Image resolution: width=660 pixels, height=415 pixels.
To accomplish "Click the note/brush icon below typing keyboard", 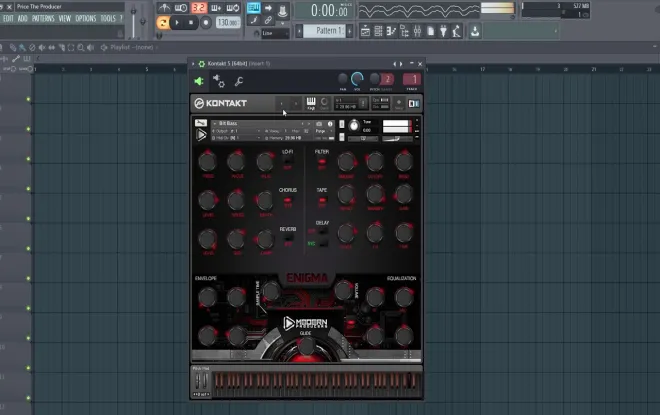I will (x=253, y=20).
